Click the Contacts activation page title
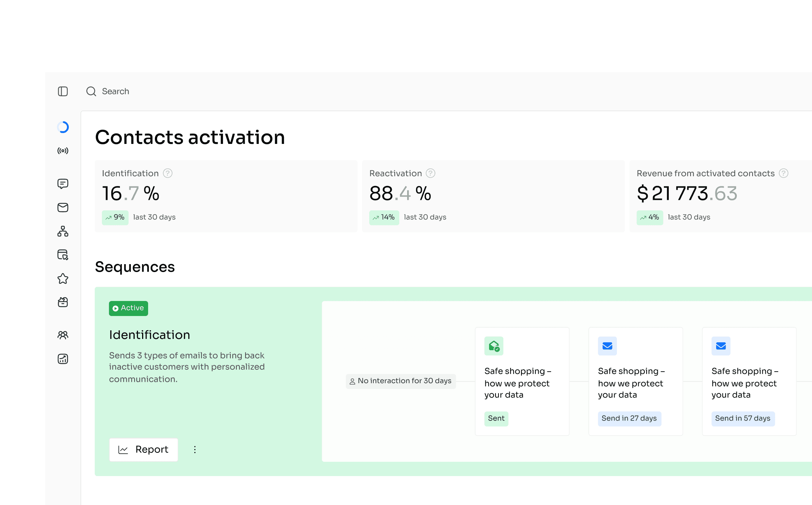Screen dimensions: 812x505 (x=190, y=137)
